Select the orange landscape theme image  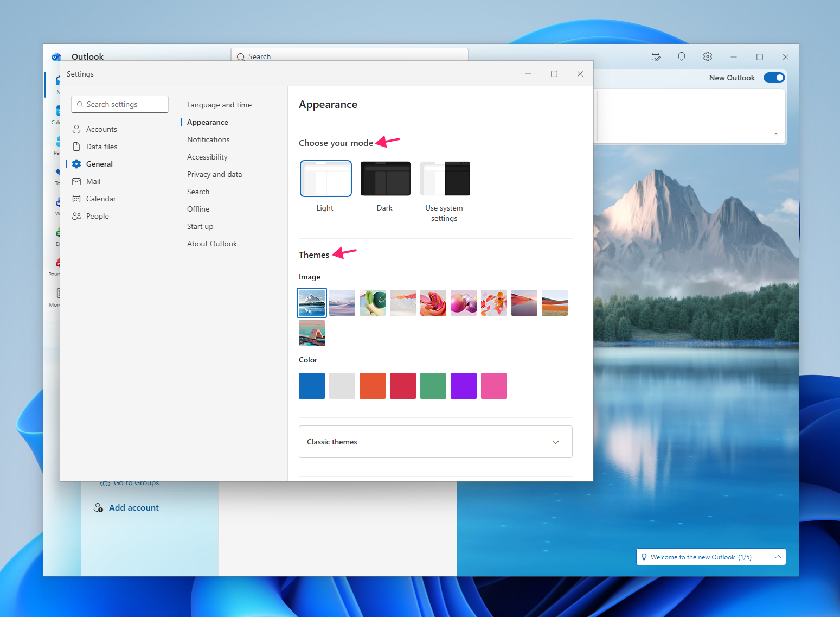coord(555,303)
